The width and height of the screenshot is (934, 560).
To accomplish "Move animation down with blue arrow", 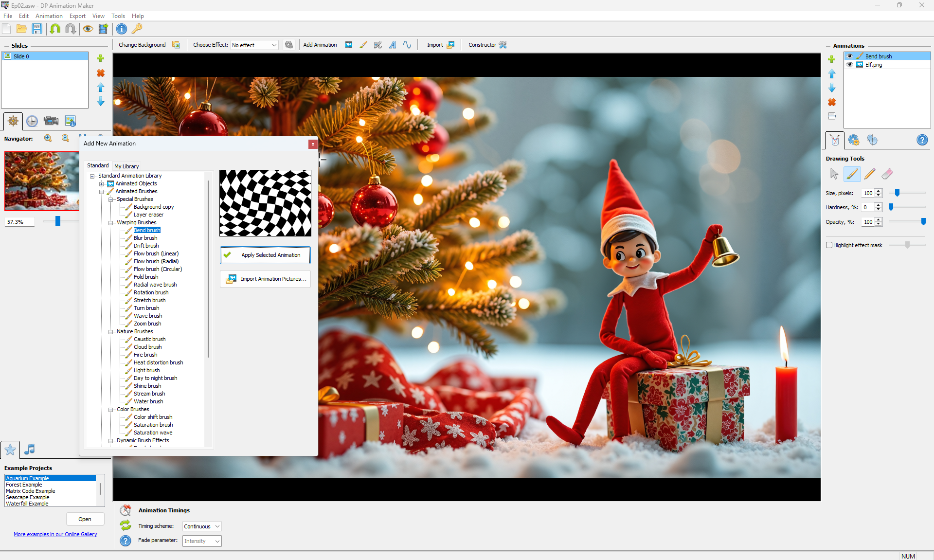I will (x=832, y=88).
